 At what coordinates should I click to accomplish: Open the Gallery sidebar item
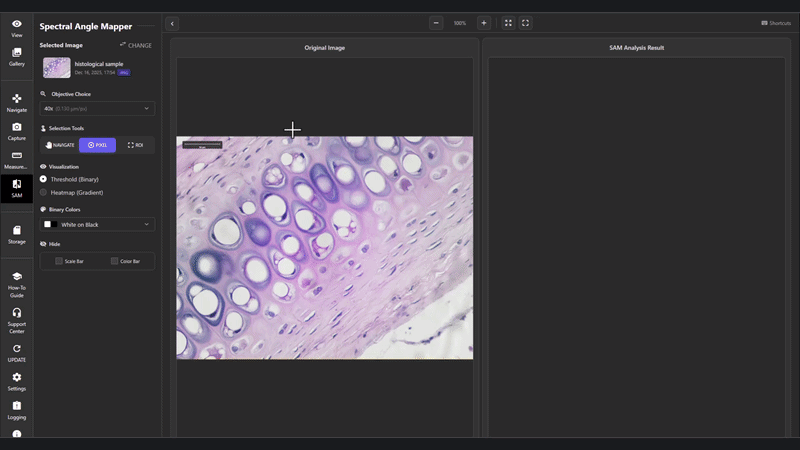pos(17,57)
